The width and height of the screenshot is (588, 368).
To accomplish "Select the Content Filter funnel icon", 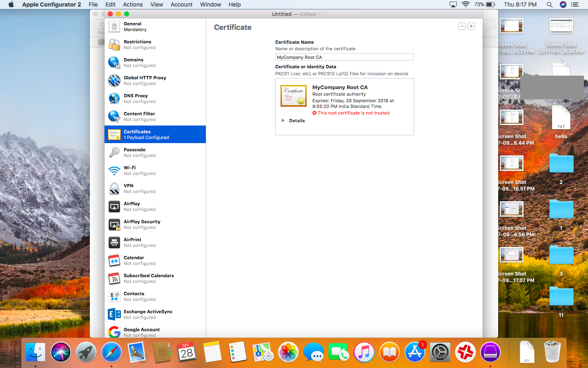I will click(x=114, y=117).
